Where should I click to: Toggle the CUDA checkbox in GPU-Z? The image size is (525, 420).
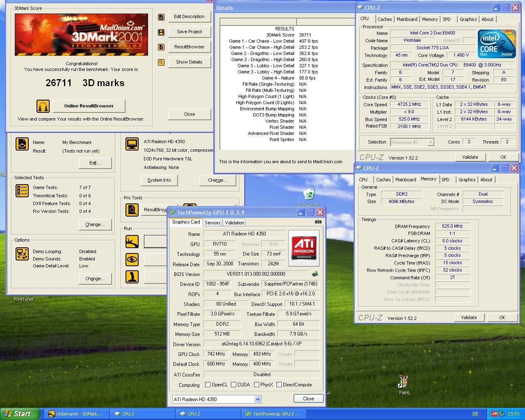tap(233, 385)
